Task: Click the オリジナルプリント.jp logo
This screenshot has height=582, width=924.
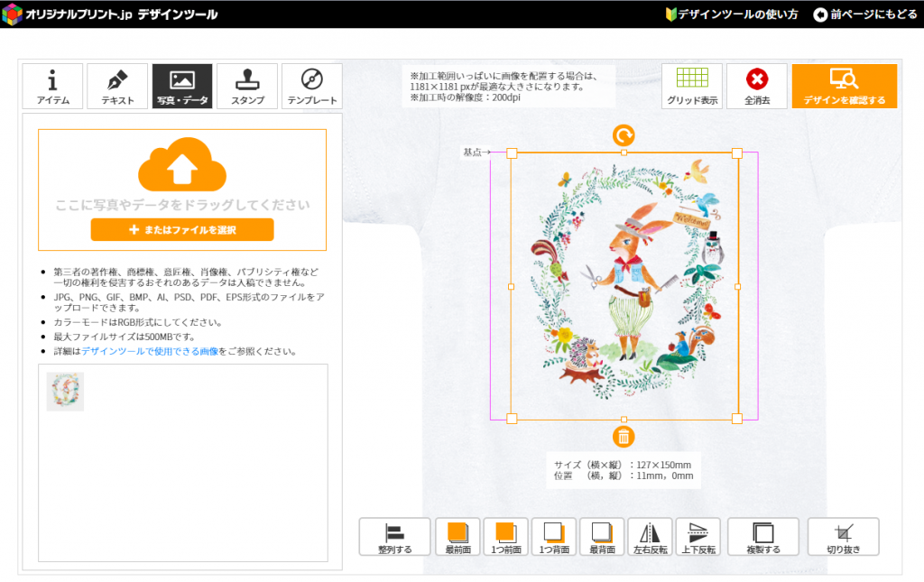Action: 109,14
